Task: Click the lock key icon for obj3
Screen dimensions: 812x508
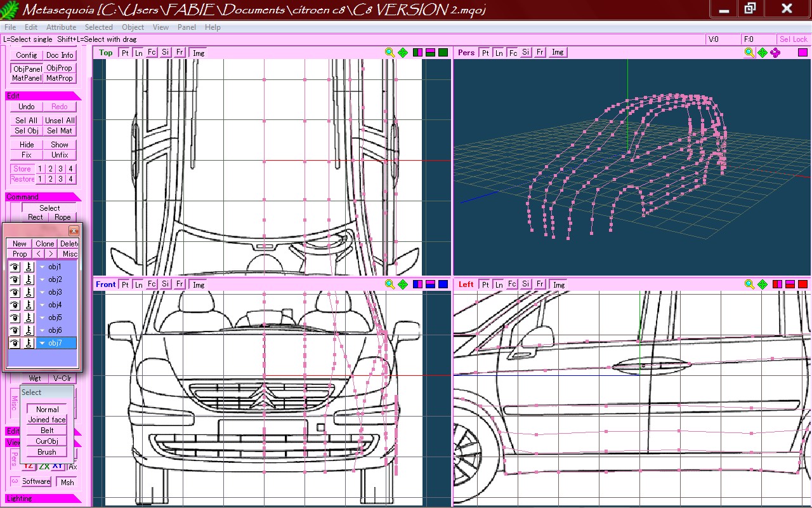Action: tap(29, 292)
